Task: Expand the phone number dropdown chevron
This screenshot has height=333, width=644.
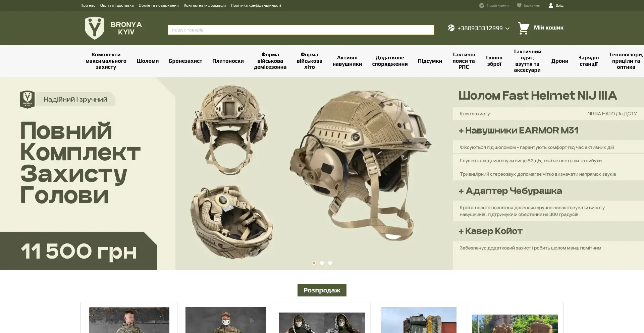Action: [507, 29]
